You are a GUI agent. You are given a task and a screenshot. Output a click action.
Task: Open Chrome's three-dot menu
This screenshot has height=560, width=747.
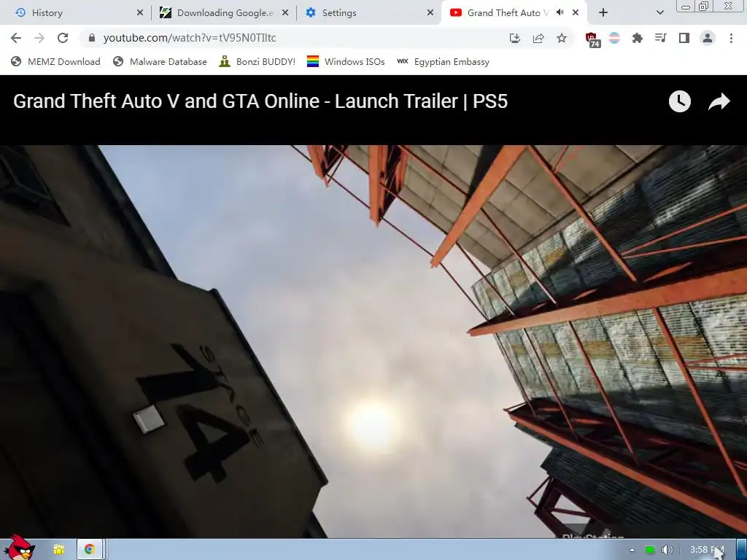coord(731,38)
